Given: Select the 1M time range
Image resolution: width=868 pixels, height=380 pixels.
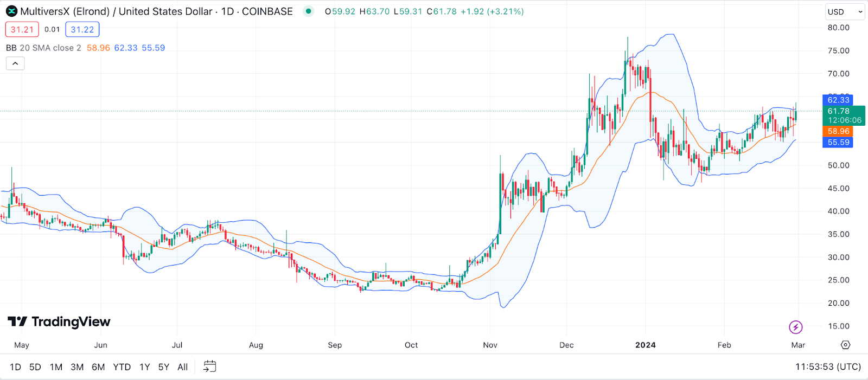Looking at the screenshot, I should (x=56, y=367).
